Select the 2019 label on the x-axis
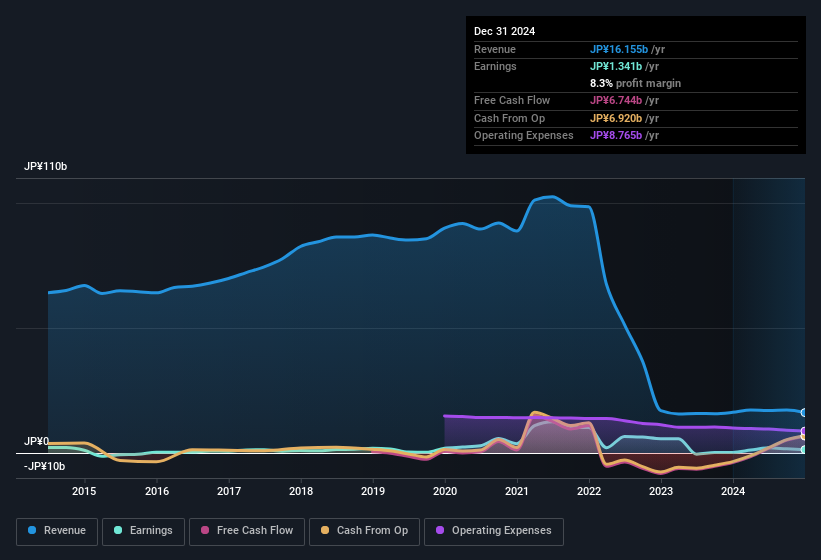Image resolution: width=821 pixels, height=560 pixels. coord(373,491)
